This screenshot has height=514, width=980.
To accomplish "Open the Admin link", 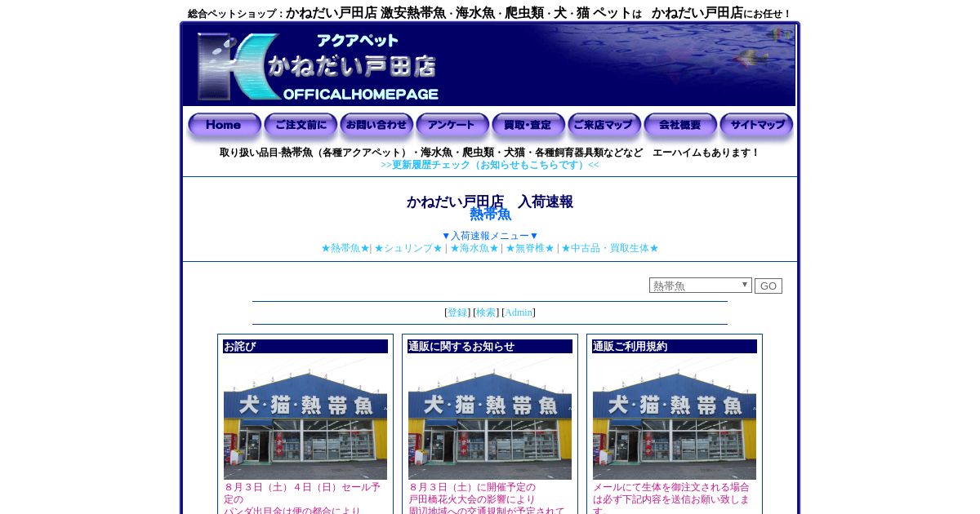I will pyautogui.click(x=519, y=312).
